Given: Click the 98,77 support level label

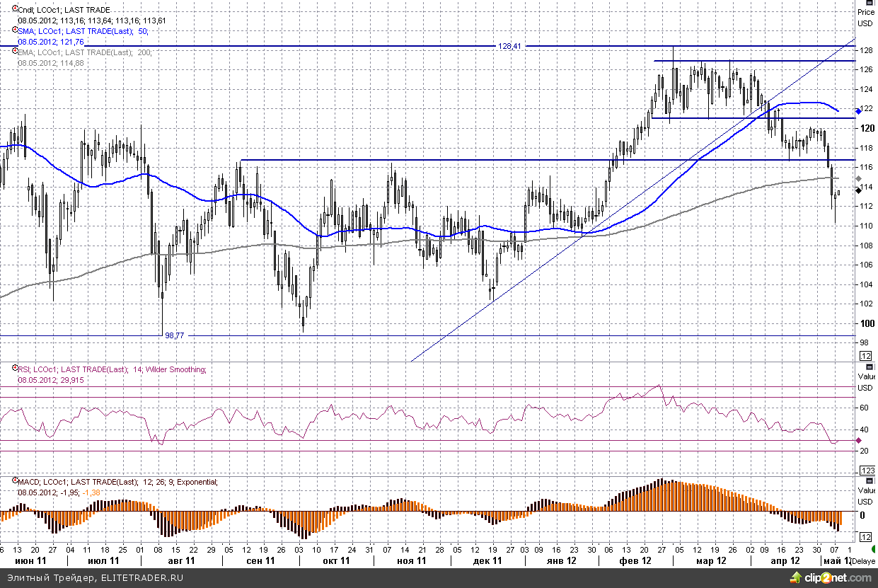Looking at the screenshot, I should [174, 335].
